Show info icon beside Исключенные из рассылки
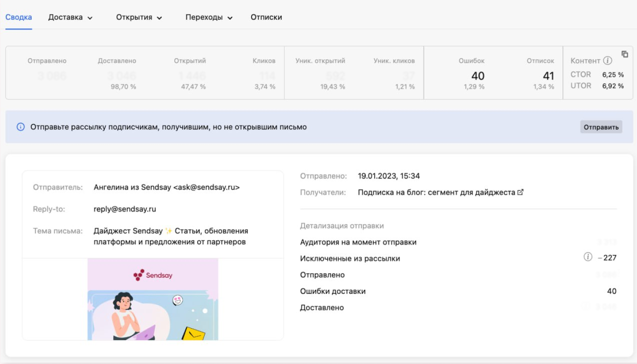Image resolution: width=637 pixels, height=364 pixels. [587, 257]
